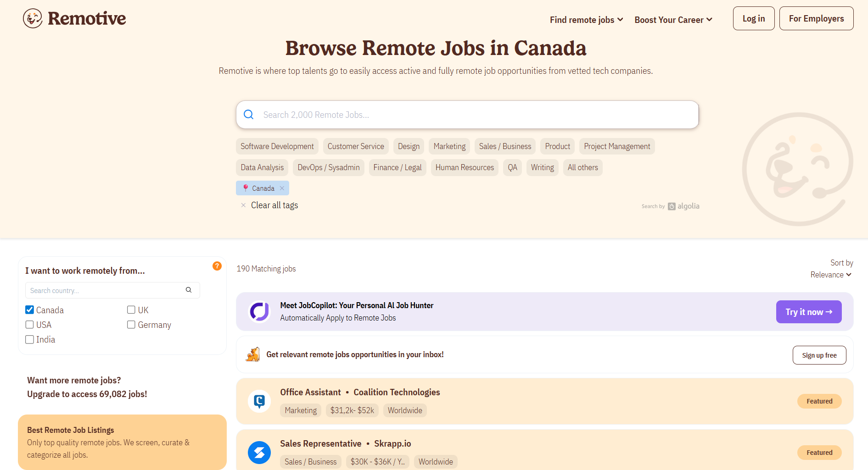The width and height of the screenshot is (868, 470).
Task: Select the Product category tag
Action: click(x=558, y=146)
